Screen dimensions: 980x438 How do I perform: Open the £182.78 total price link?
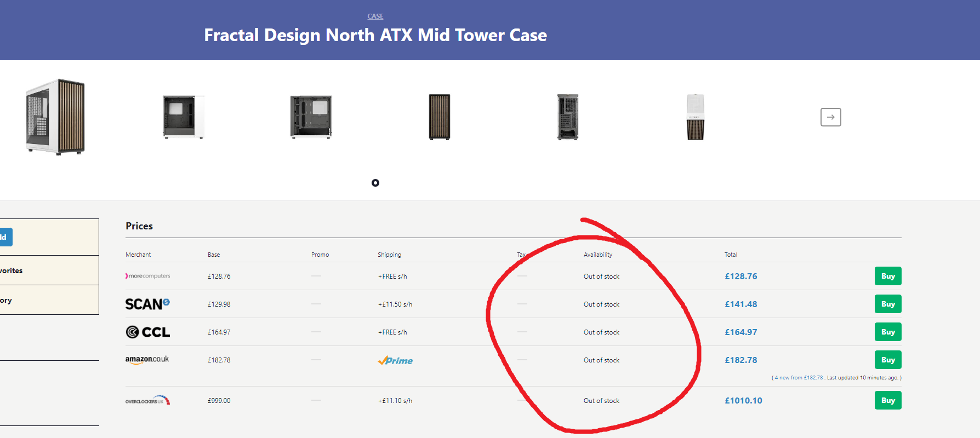pyautogui.click(x=741, y=360)
